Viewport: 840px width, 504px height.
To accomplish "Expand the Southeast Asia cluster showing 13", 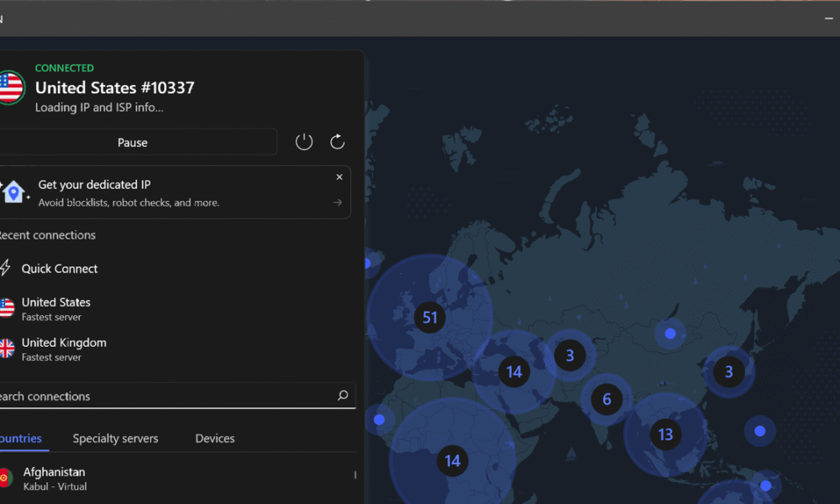I will pyautogui.click(x=665, y=434).
